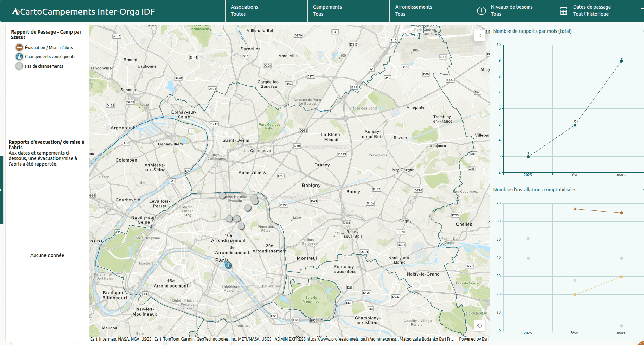Expand the map tools double-chevron button
Screen dimensions: 644x345
(480, 36)
